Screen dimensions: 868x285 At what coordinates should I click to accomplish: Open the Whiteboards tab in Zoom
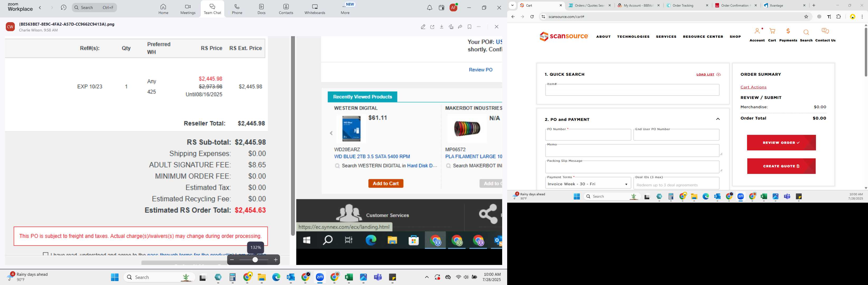(x=315, y=9)
